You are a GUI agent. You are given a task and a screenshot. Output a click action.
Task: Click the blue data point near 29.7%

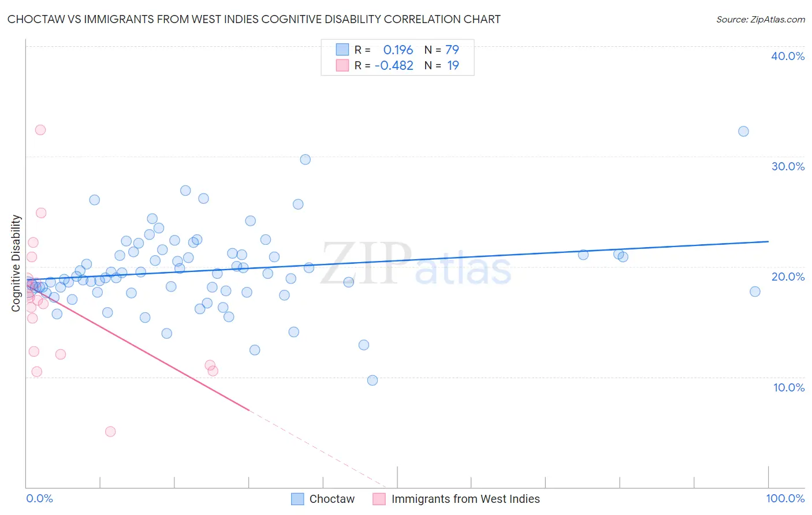(x=306, y=160)
